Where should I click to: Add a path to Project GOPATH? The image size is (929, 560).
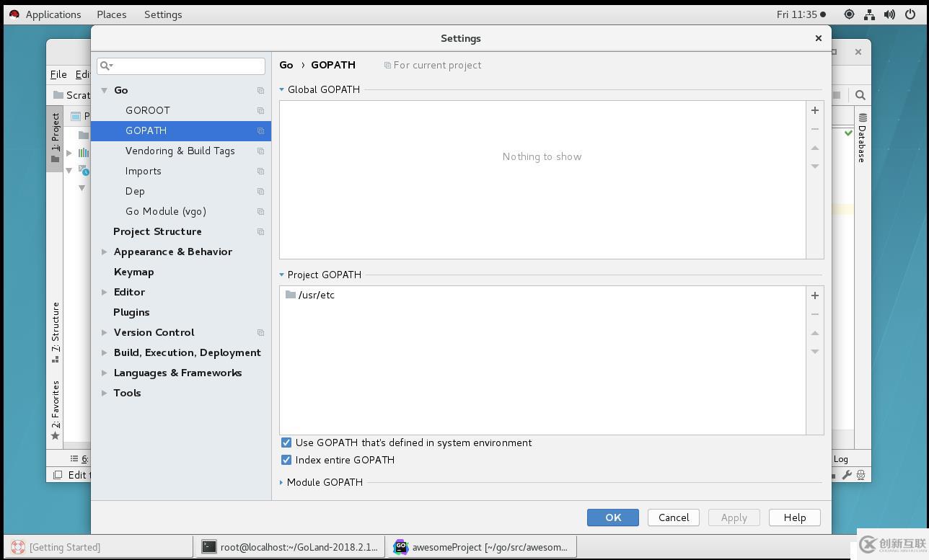(814, 295)
